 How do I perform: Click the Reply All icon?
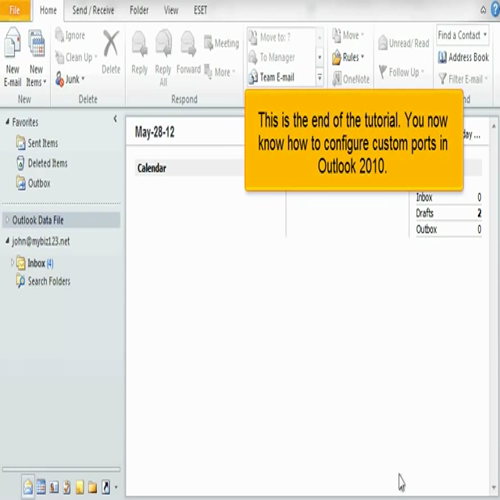coord(163,43)
